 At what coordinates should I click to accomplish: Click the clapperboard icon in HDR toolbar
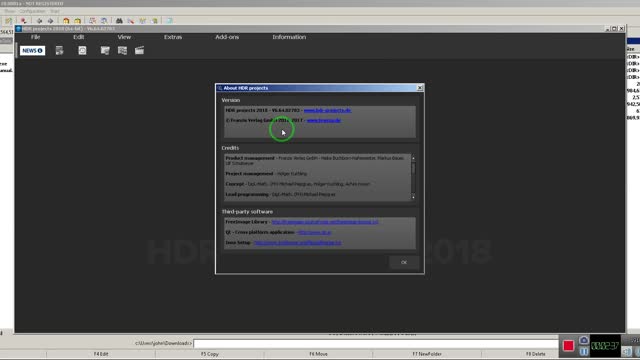tap(140, 51)
